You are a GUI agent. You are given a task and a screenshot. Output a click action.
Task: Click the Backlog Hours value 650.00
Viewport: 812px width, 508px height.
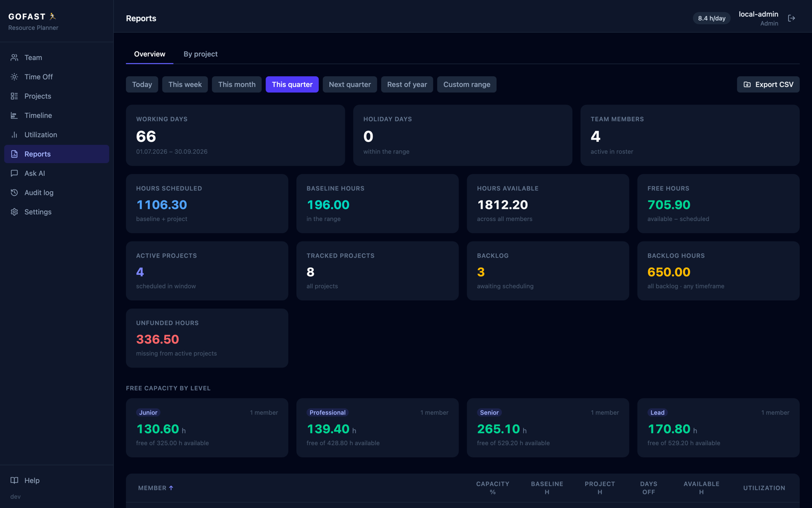point(669,272)
